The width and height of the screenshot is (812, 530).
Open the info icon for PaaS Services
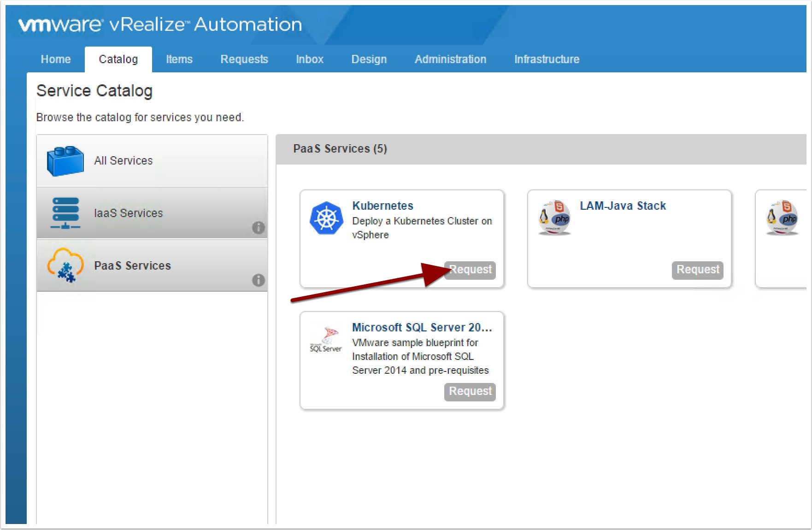(x=258, y=280)
